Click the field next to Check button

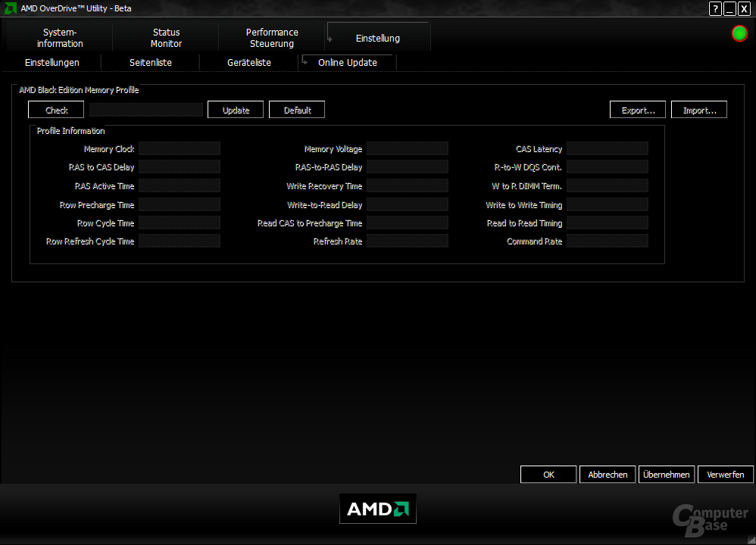tap(146, 110)
